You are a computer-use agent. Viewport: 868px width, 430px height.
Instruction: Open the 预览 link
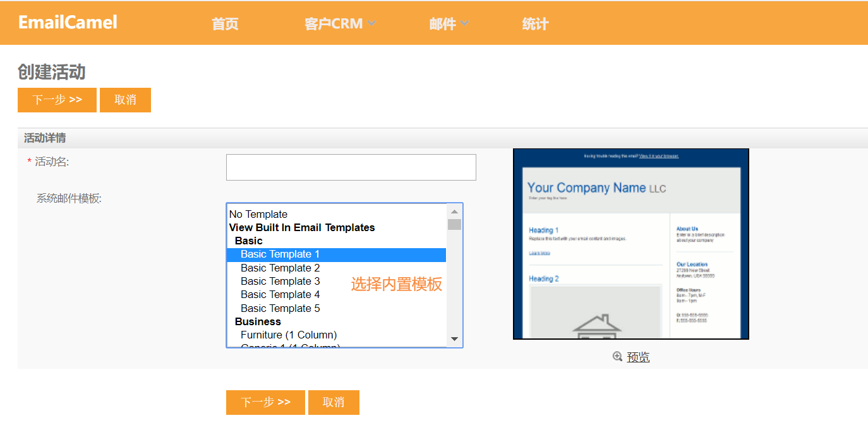tap(637, 356)
